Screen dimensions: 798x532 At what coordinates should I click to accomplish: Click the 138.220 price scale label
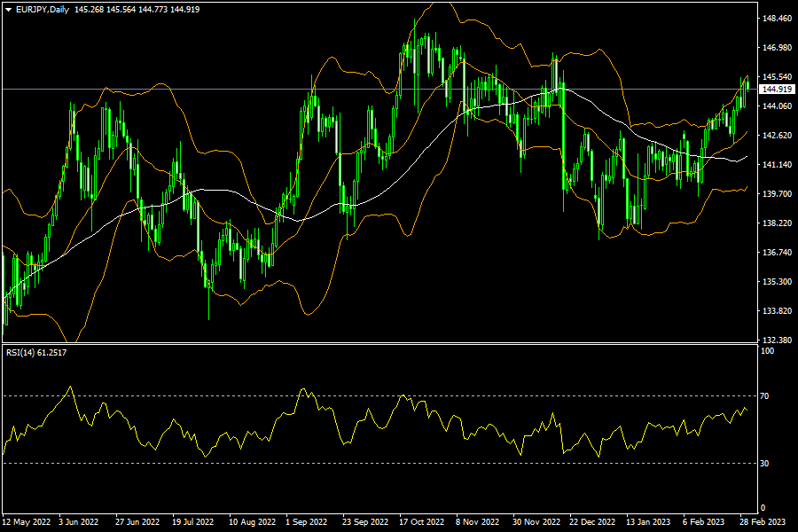pyautogui.click(x=777, y=223)
